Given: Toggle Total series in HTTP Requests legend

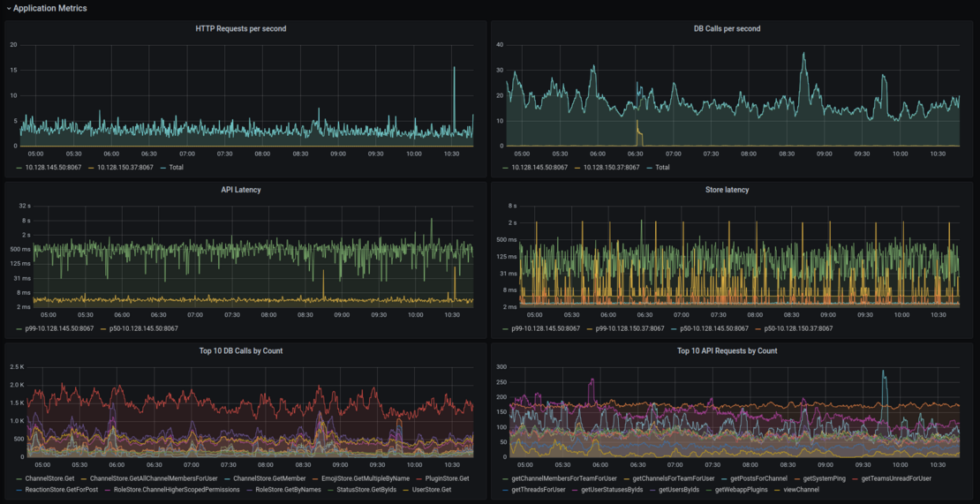Looking at the screenshot, I should pos(175,168).
